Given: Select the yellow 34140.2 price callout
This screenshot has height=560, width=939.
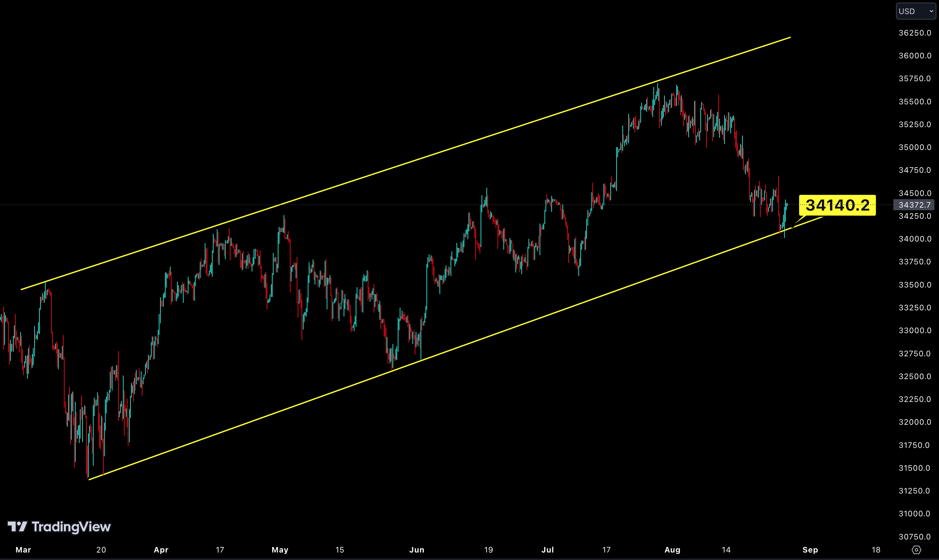Looking at the screenshot, I should [837, 205].
